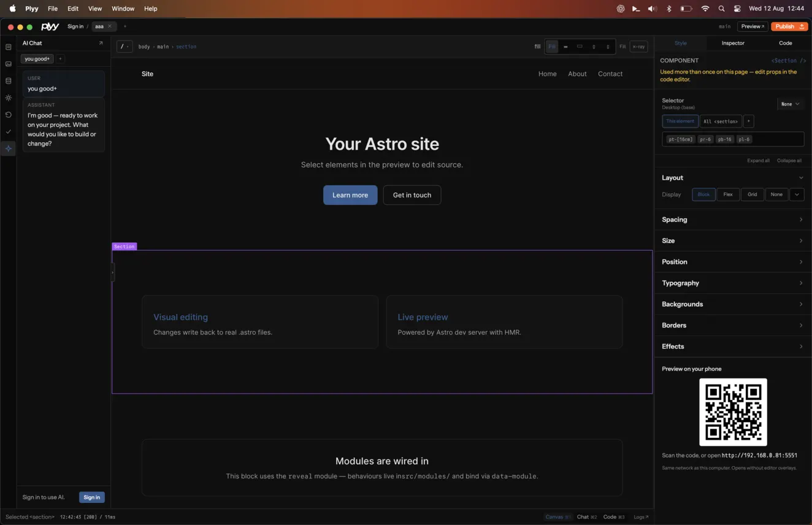The width and height of the screenshot is (812, 525).
Task: Click the Learn more button
Action: (350, 195)
